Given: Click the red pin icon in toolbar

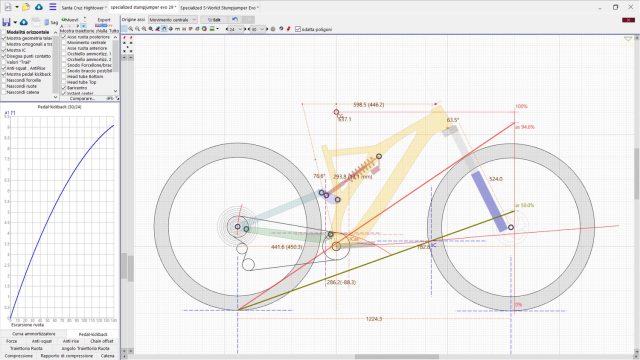Looking at the screenshot, I should coord(289,29).
